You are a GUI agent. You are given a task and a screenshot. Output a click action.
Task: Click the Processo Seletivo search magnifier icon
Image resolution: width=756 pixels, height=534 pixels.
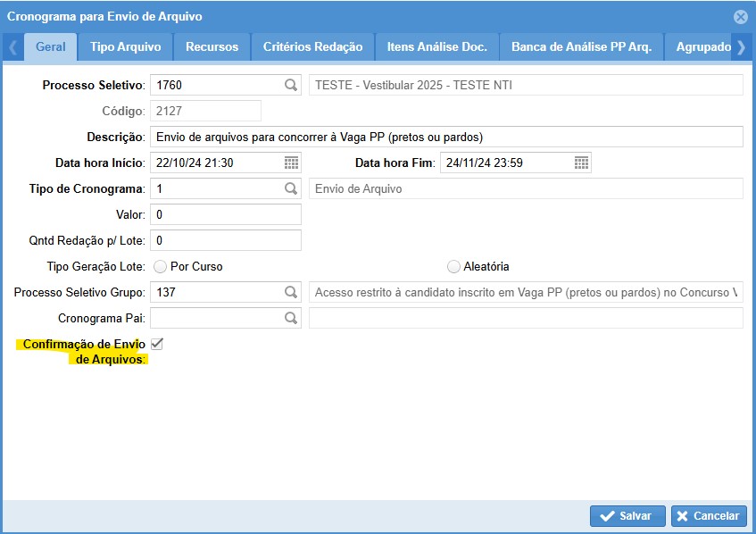click(x=290, y=86)
